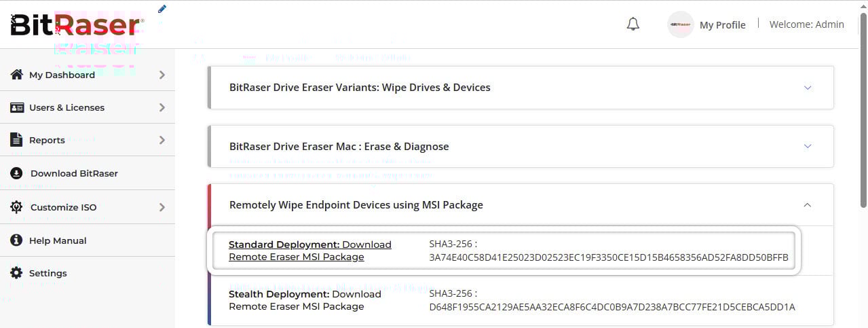Expand BitRaser Drive Eraser Mac chevron
This screenshot has height=328, width=868.
[x=808, y=146]
